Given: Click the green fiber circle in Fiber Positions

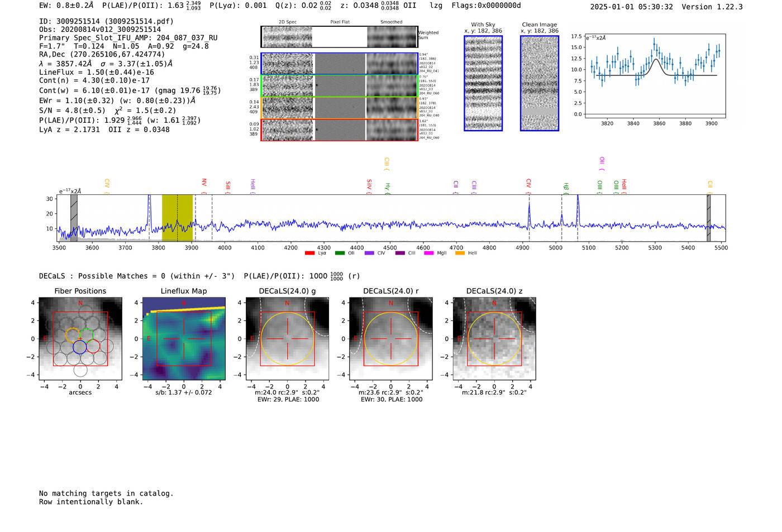Looking at the screenshot, I should [x=86, y=335].
